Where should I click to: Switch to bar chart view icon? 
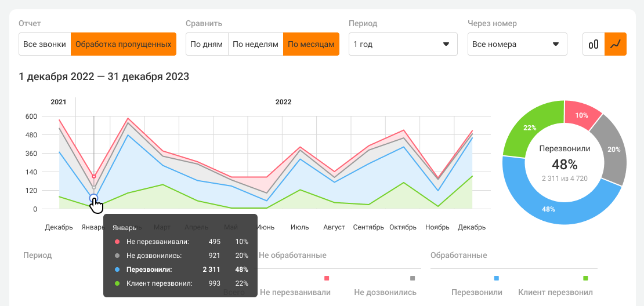click(594, 44)
